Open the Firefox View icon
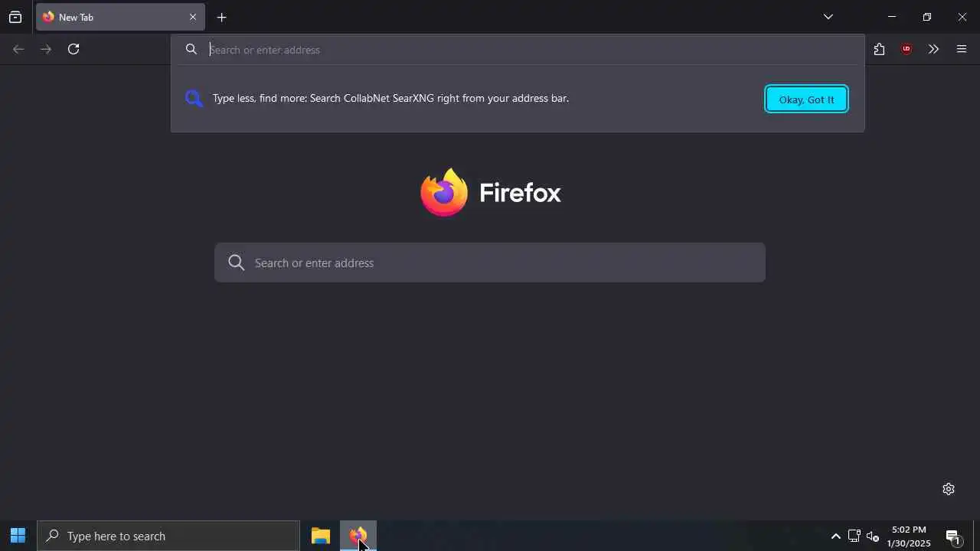 click(x=15, y=17)
